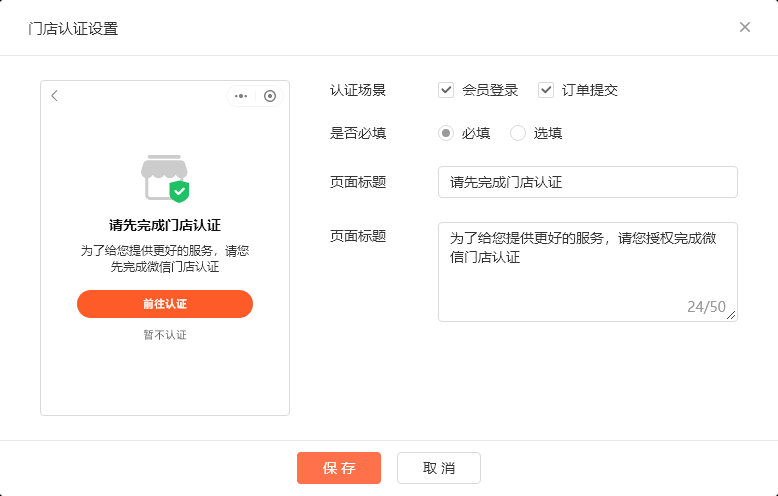Toggle the 会员登录 checkbox
778x496 pixels.
(446, 90)
